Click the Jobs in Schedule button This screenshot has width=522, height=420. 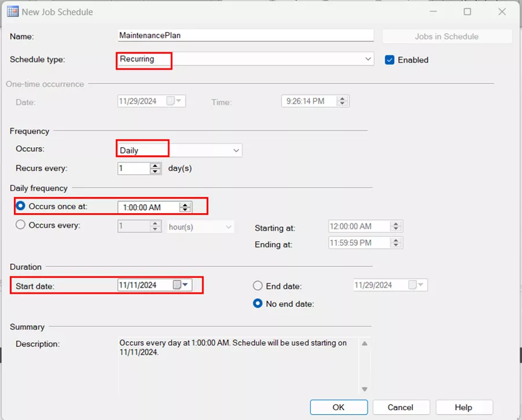447,36
